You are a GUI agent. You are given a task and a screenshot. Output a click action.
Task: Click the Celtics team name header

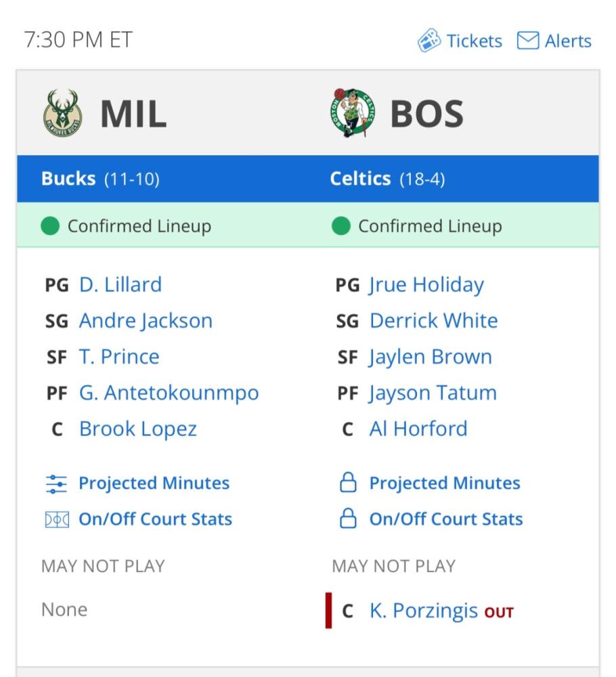point(360,179)
